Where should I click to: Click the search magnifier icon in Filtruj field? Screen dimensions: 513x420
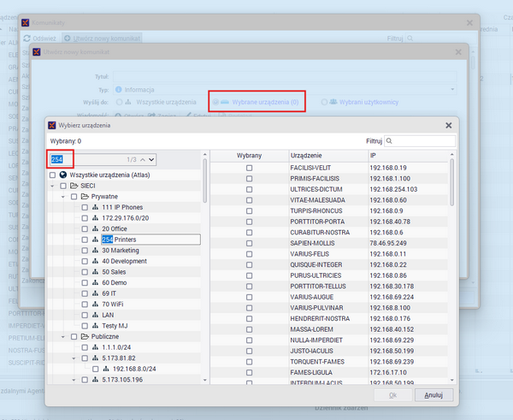[x=389, y=141]
